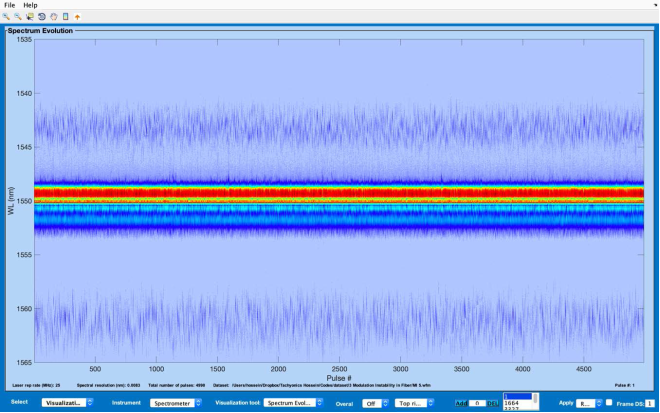Click the orange up arrow icon
660x413 pixels.
[78, 17]
